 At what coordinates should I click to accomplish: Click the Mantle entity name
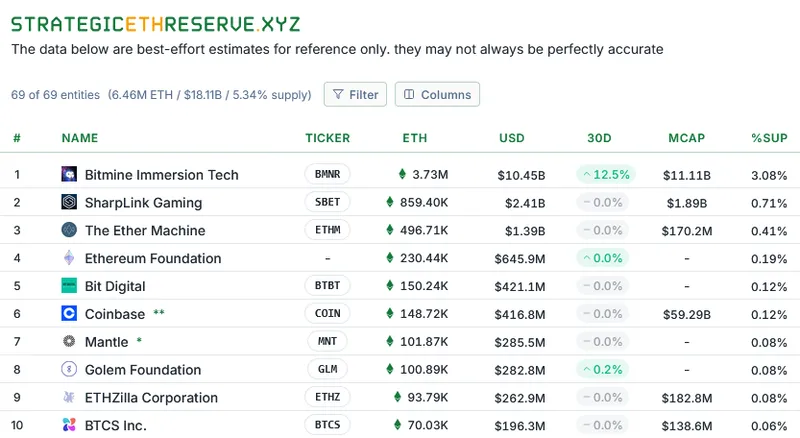[106, 342]
